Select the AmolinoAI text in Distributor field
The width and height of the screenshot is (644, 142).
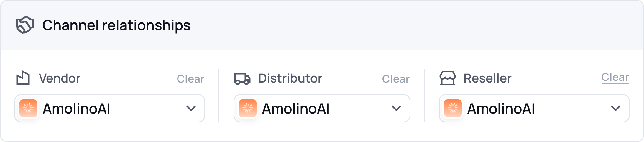(x=296, y=109)
